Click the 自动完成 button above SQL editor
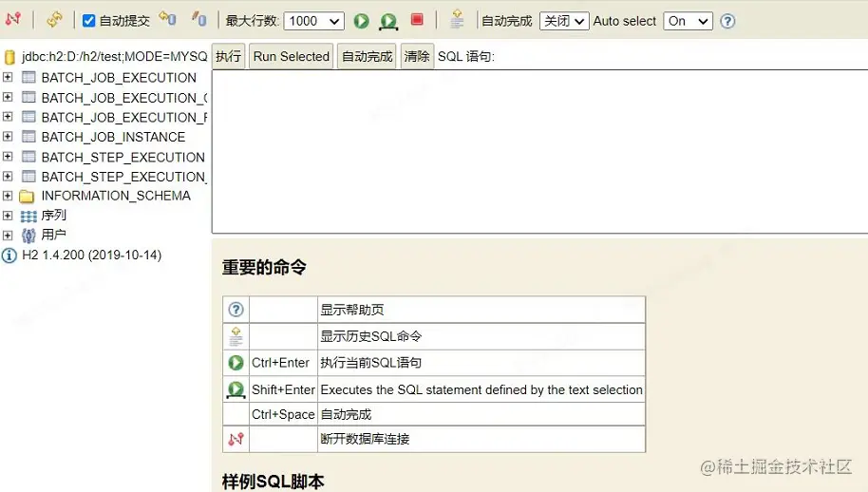This screenshot has height=492, width=868. coord(367,56)
